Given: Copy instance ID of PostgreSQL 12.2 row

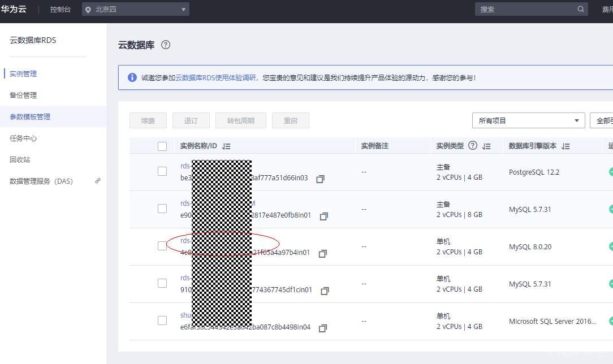Looking at the screenshot, I should tap(320, 179).
